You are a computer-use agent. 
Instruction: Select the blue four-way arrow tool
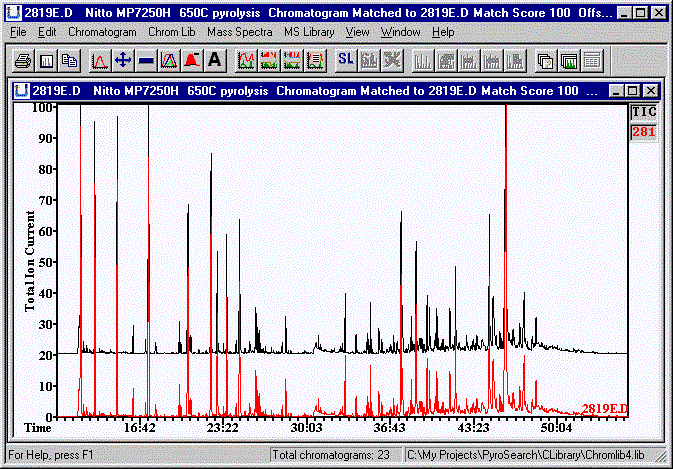click(x=123, y=61)
